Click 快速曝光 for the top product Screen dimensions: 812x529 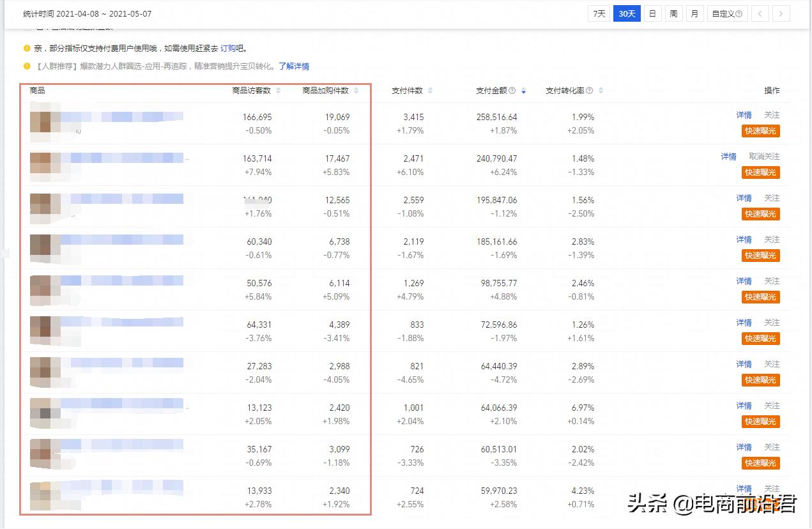760,131
